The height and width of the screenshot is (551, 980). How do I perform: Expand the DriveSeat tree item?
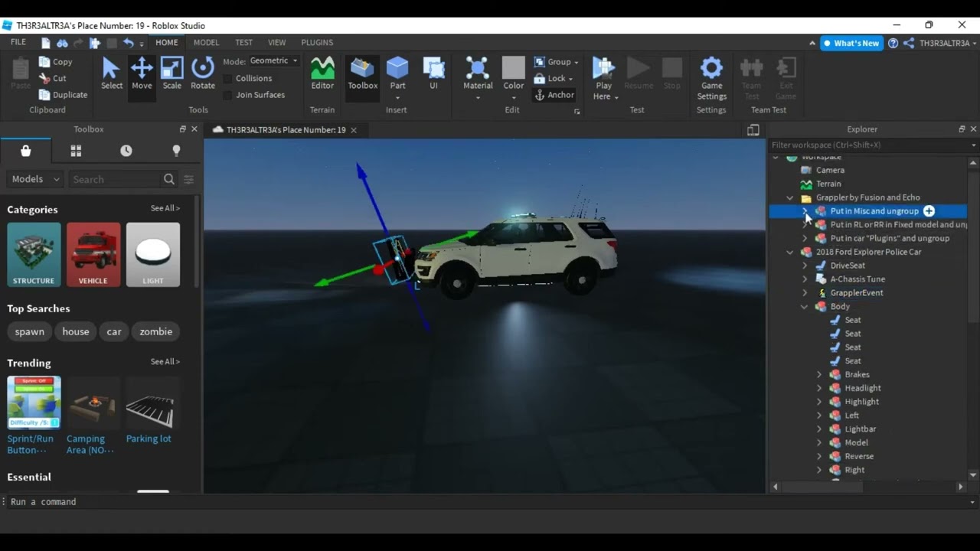point(805,266)
